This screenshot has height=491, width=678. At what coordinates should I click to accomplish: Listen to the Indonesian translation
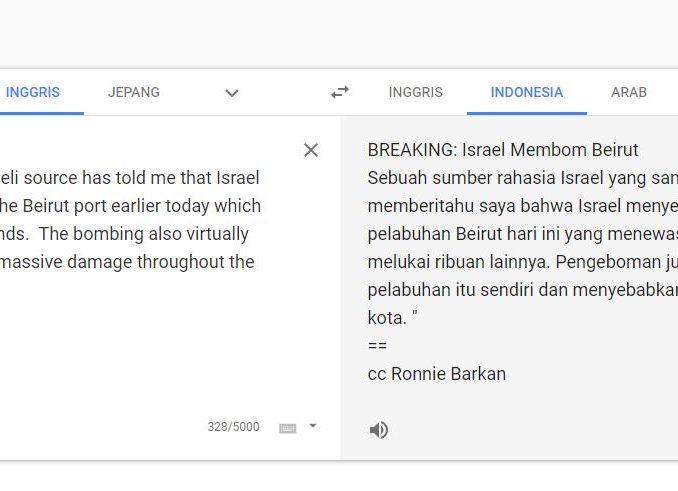pyautogui.click(x=378, y=430)
